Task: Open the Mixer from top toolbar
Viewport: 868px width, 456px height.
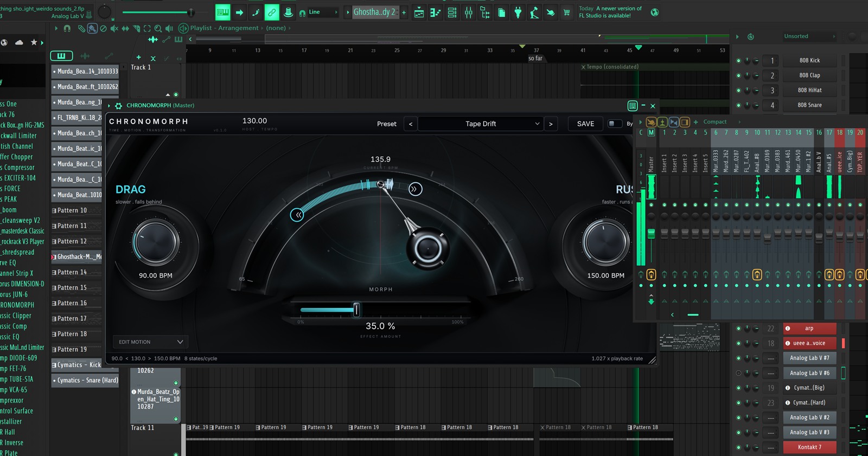Action: coord(469,12)
